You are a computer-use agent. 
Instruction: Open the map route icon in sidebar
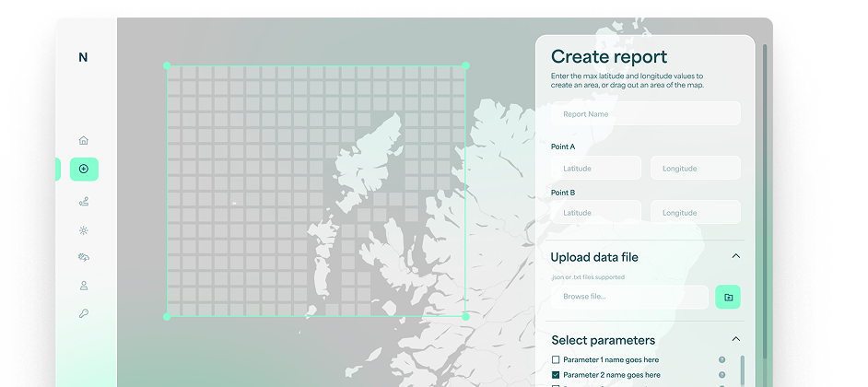84,202
